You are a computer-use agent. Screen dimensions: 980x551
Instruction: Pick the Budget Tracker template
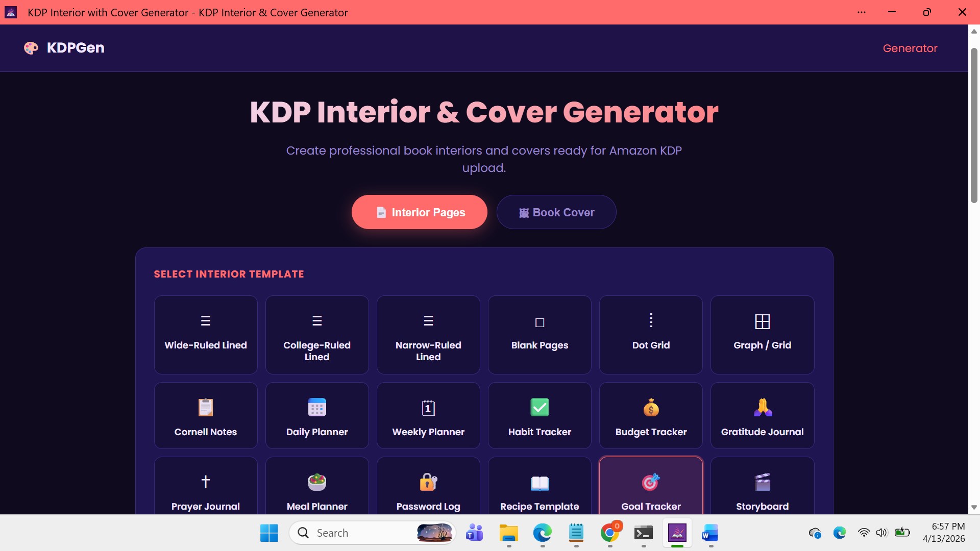tap(651, 416)
